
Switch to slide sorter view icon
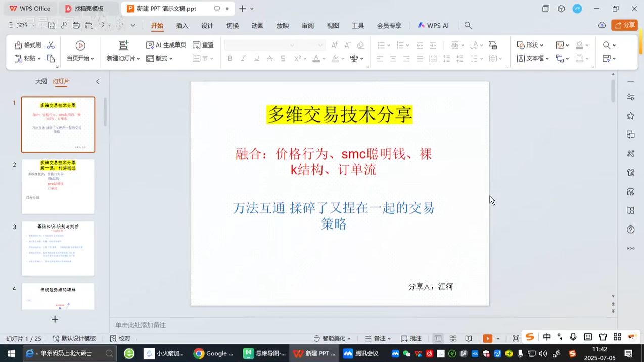(453, 338)
